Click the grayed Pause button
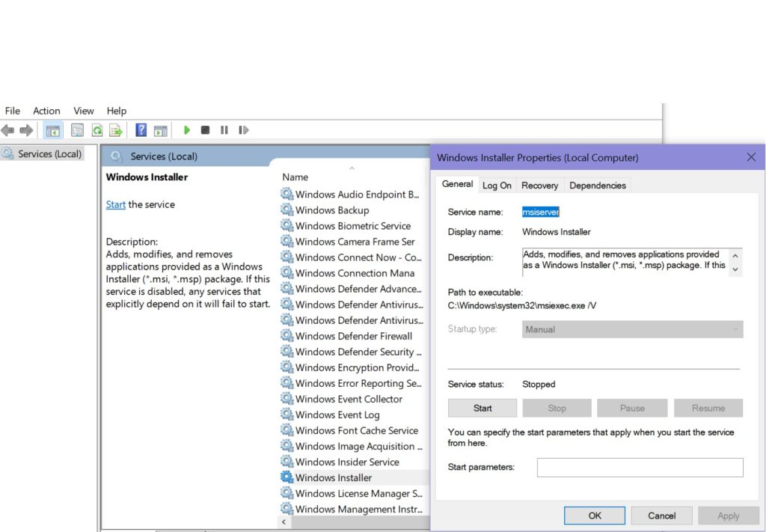766x532 pixels. [x=632, y=408]
